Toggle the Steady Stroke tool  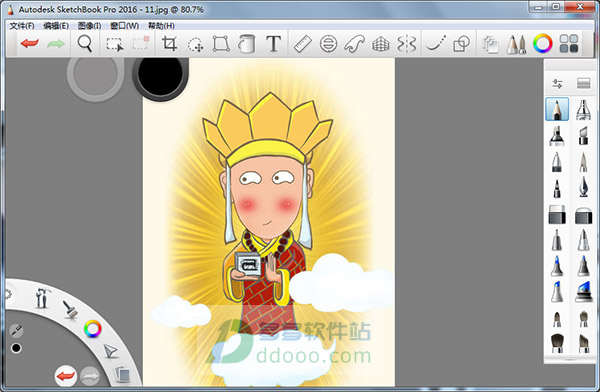(x=436, y=43)
